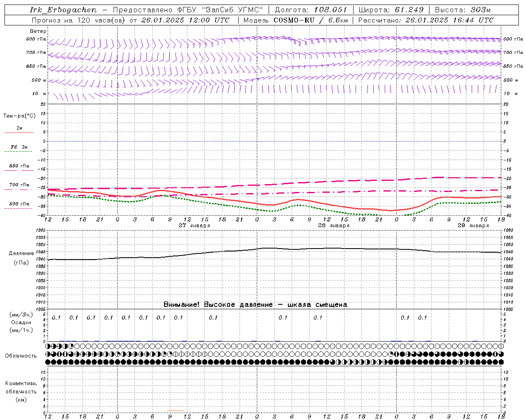Select the Долгота: 108.051 header value
Screen dimensions: 525x420
(x=311, y=10)
